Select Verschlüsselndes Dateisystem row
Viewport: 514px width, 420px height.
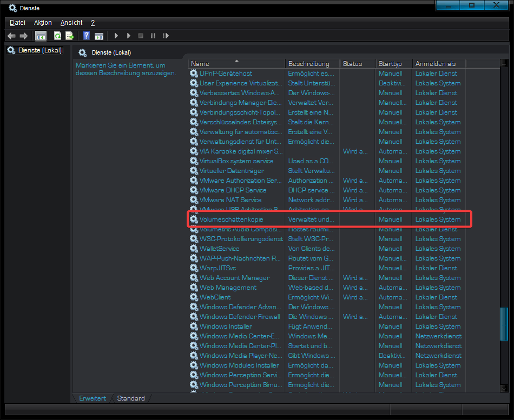coord(328,122)
